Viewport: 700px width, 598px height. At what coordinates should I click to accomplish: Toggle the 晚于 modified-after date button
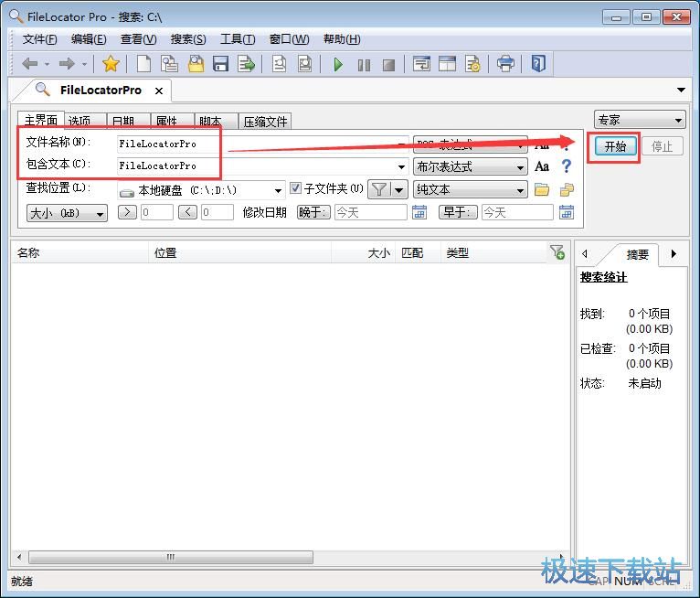pyautogui.click(x=313, y=212)
